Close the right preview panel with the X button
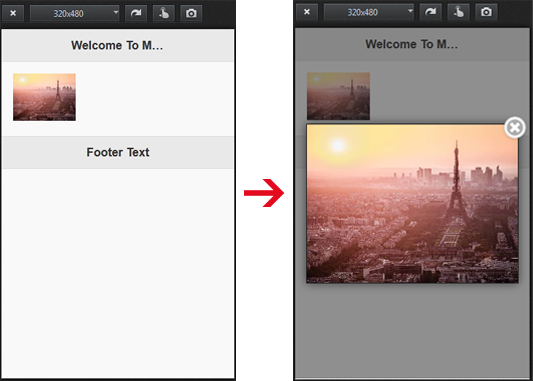The width and height of the screenshot is (533, 381). tap(307, 12)
